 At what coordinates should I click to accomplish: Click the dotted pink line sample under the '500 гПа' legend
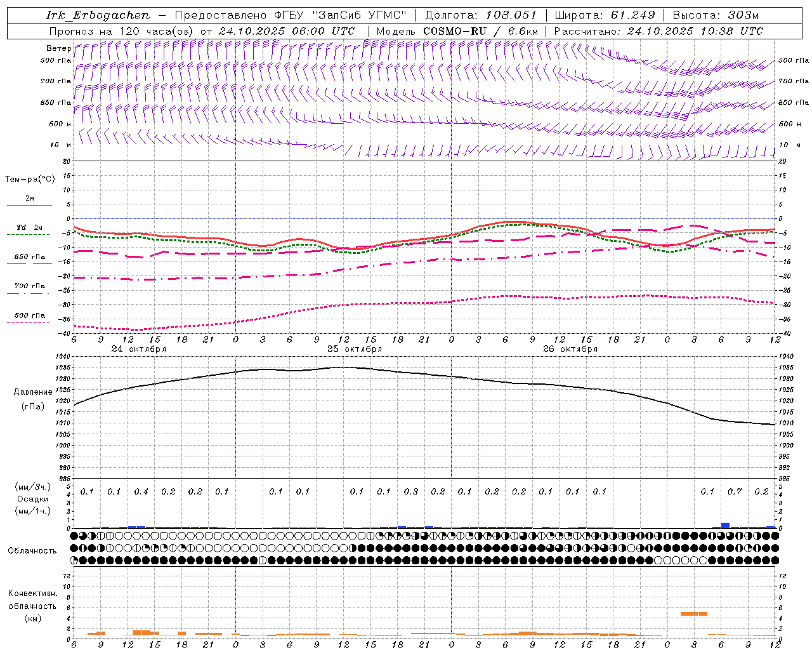[x=28, y=322]
